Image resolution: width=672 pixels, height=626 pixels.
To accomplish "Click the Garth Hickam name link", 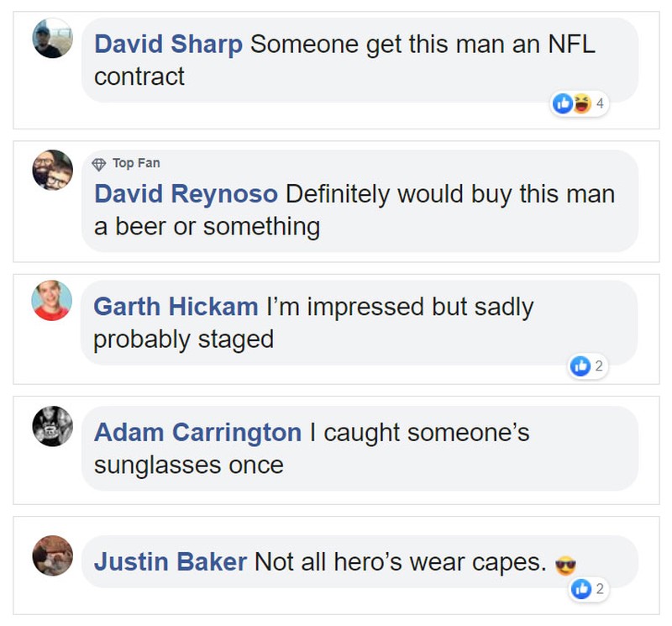I will (176, 307).
